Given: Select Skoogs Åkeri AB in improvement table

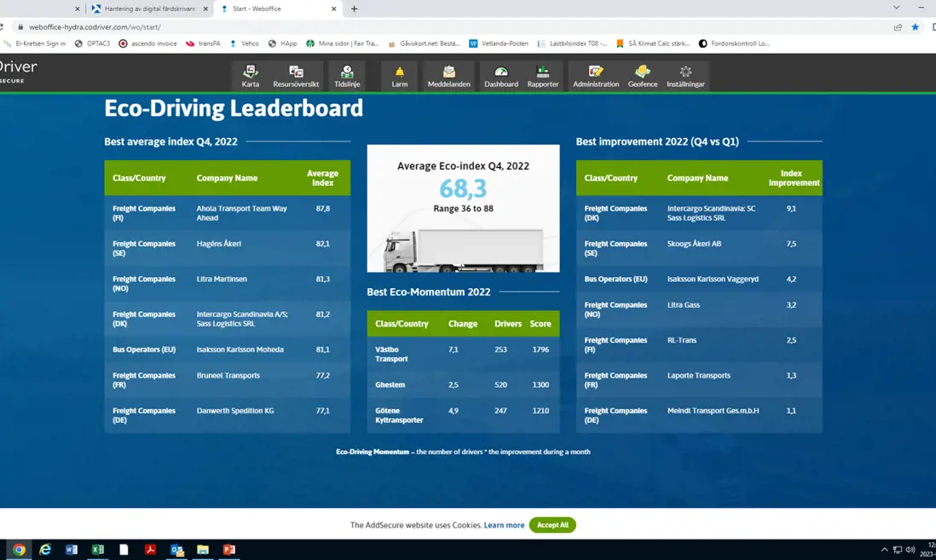Looking at the screenshot, I should [694, 244].
